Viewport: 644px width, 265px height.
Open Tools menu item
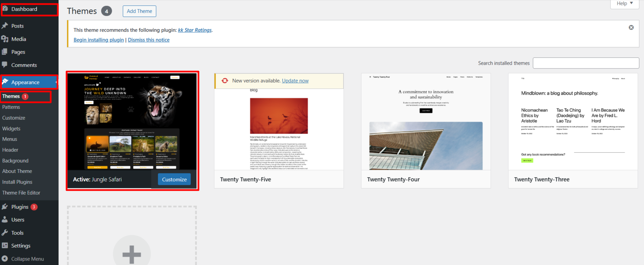pyautogui.click(x=17, y=233)
